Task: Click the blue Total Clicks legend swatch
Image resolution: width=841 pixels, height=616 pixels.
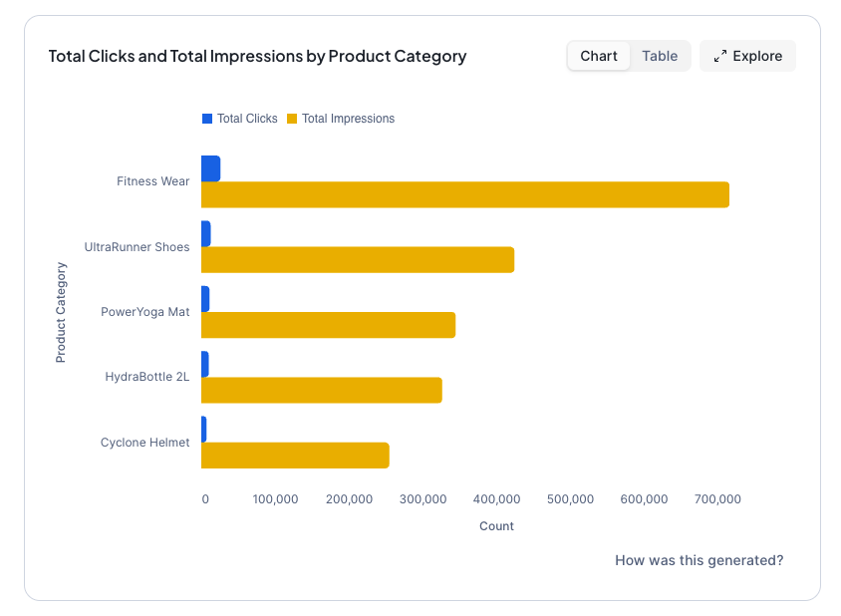Action: tap(206, 118)
